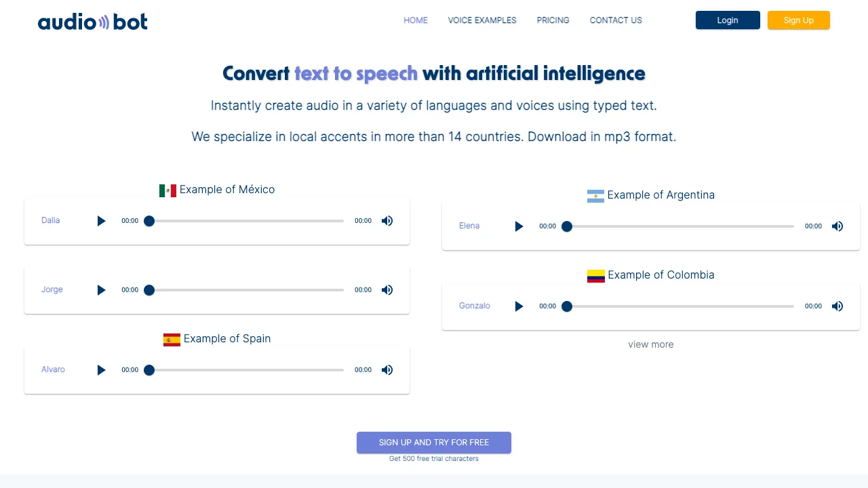The height and width of the screenshot is (488, 868).
Task: Click the México flag icon
Action: [168, 190]
